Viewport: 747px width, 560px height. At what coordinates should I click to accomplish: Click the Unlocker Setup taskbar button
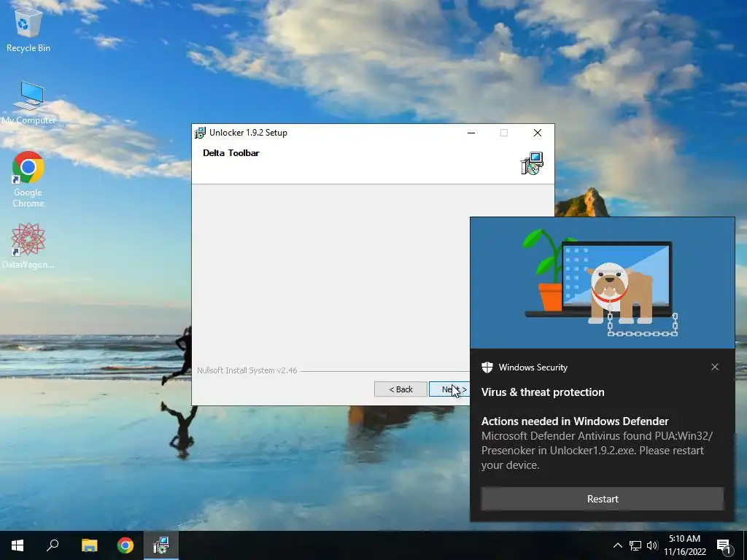(161, 545)
